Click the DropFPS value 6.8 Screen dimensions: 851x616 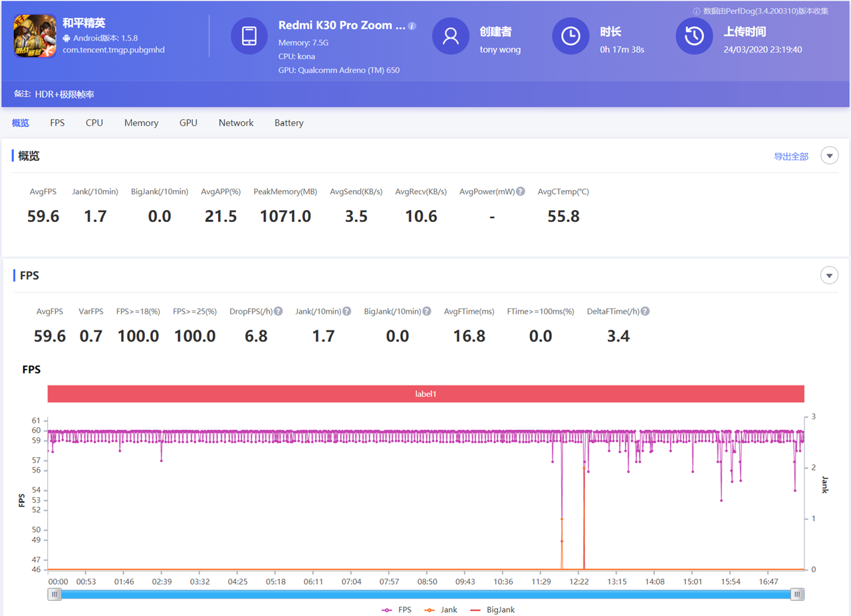(256, 336)
